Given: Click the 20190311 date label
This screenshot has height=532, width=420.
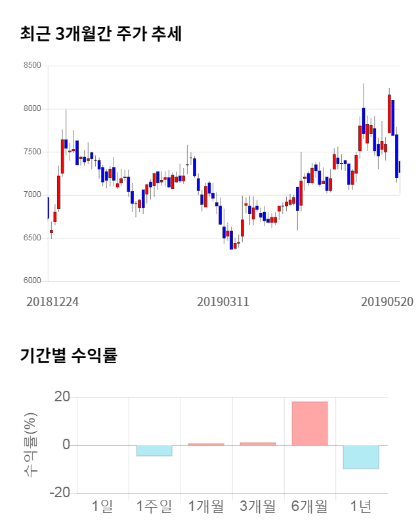Looking at the screenshot, I should click(x=223, y=302).
